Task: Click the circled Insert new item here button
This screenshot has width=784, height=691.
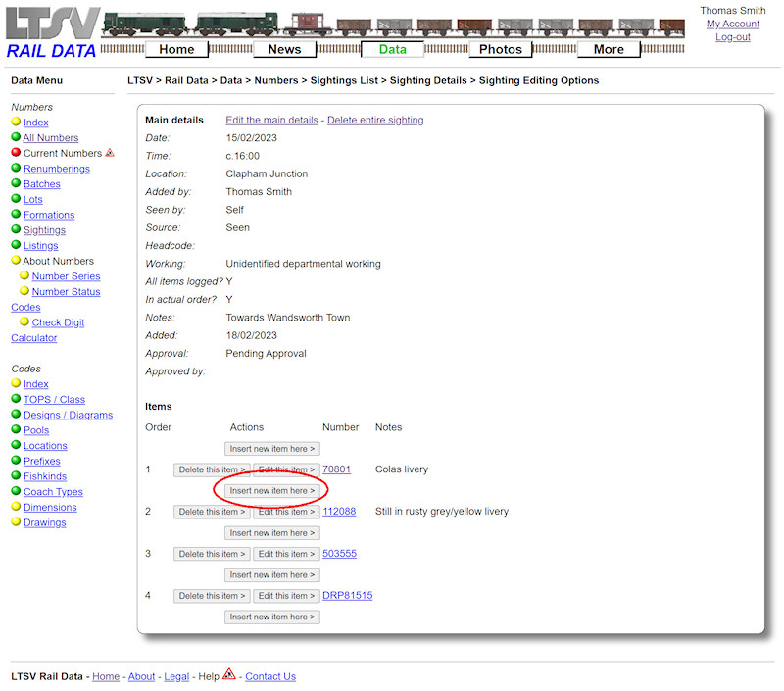Action: click(271, 490)
